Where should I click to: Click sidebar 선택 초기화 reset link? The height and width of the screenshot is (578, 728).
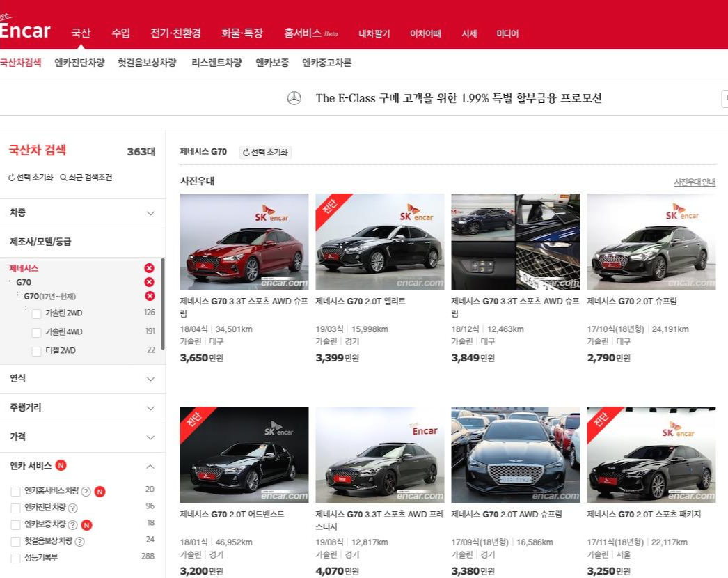[31, 178]
